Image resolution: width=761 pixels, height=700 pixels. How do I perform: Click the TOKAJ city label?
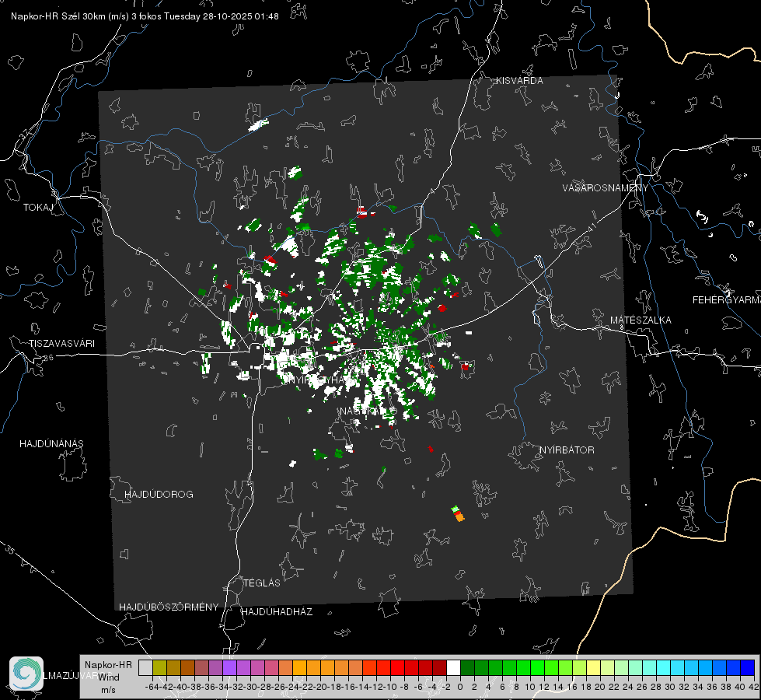(x=38, y=208)
